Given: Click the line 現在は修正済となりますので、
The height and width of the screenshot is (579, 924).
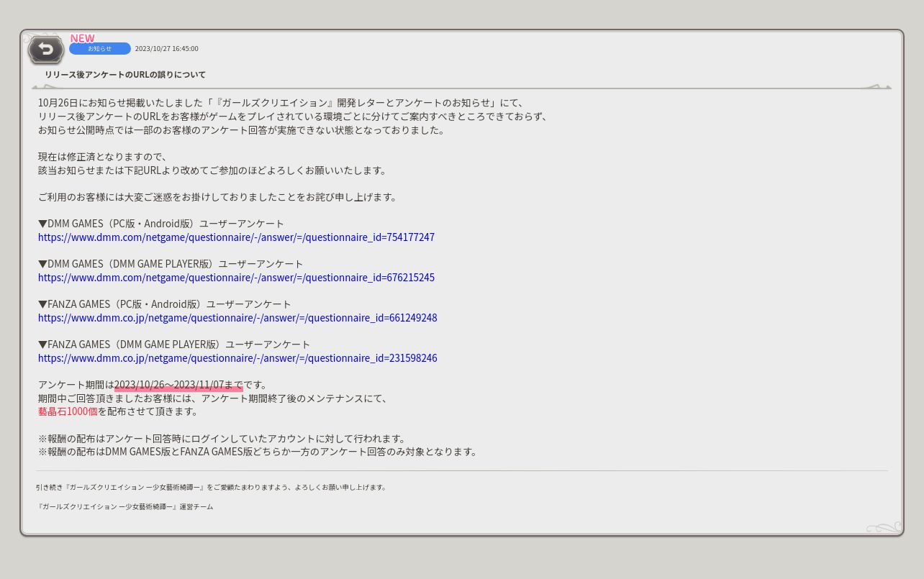Looking at the screenshot, I should [103, 157].
